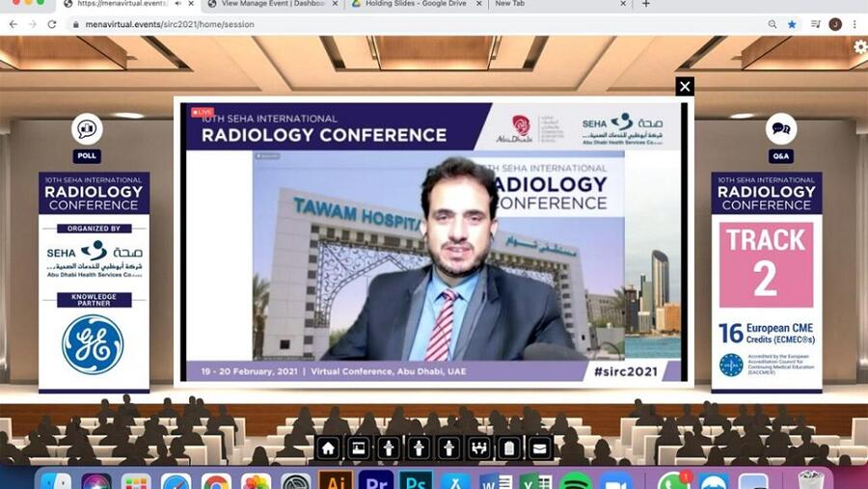Click the #sirc2021 hashtag on the banner
Viewport: 868px width, 489px height.
click(626, 371)
